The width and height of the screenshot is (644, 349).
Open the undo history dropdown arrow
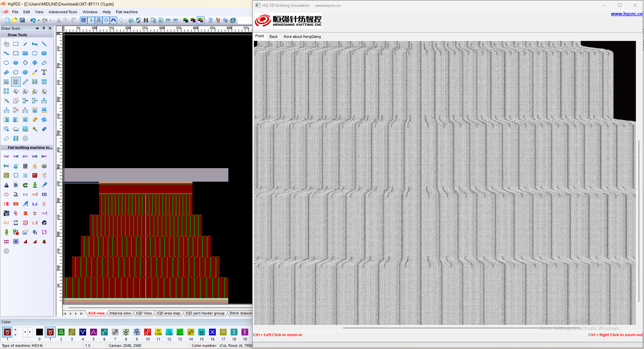coord(38,21)
